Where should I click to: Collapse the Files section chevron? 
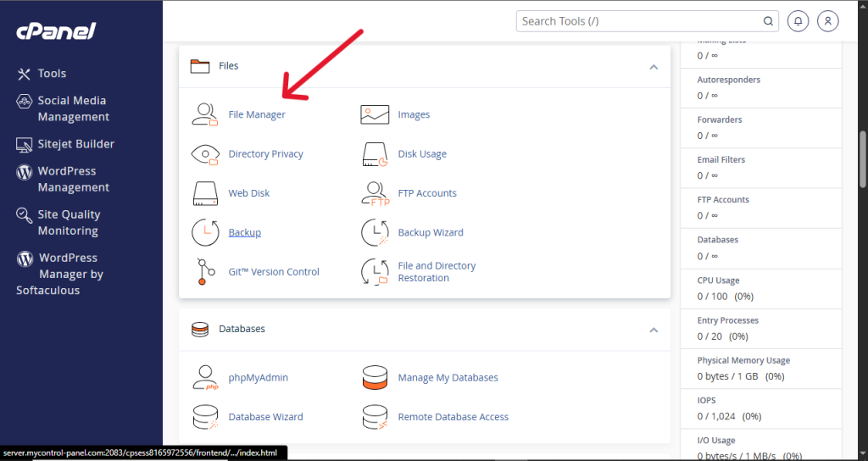[x=654, y=67]
